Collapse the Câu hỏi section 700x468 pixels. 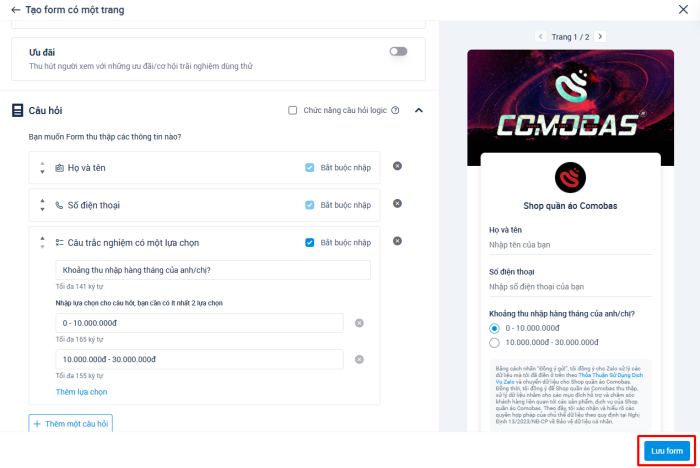pyautogui.click(x=418, y=110)
